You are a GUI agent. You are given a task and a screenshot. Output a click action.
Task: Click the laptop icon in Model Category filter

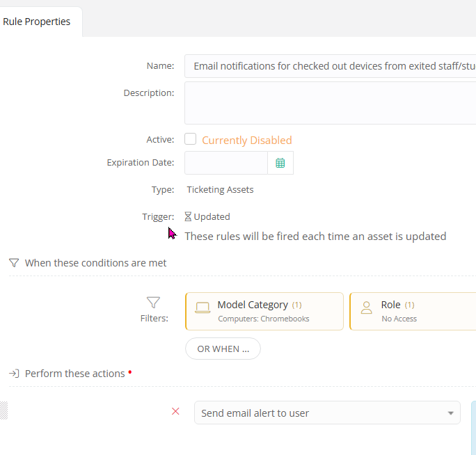tap(203, 308)
